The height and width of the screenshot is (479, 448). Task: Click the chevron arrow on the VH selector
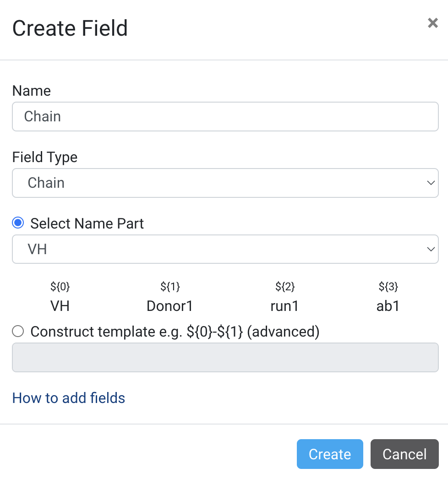point(431,249)
